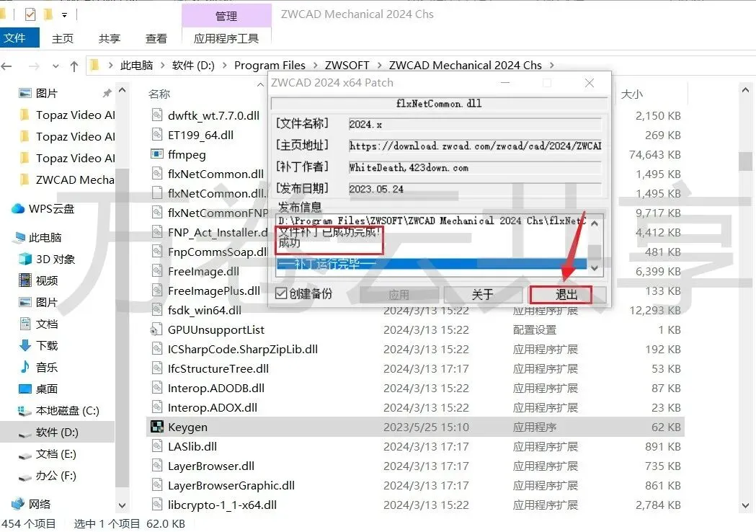Click the 文件名称 field showing 2024.x
The height and width of the screenshot is (532, 756).
(x=475, y=125)
